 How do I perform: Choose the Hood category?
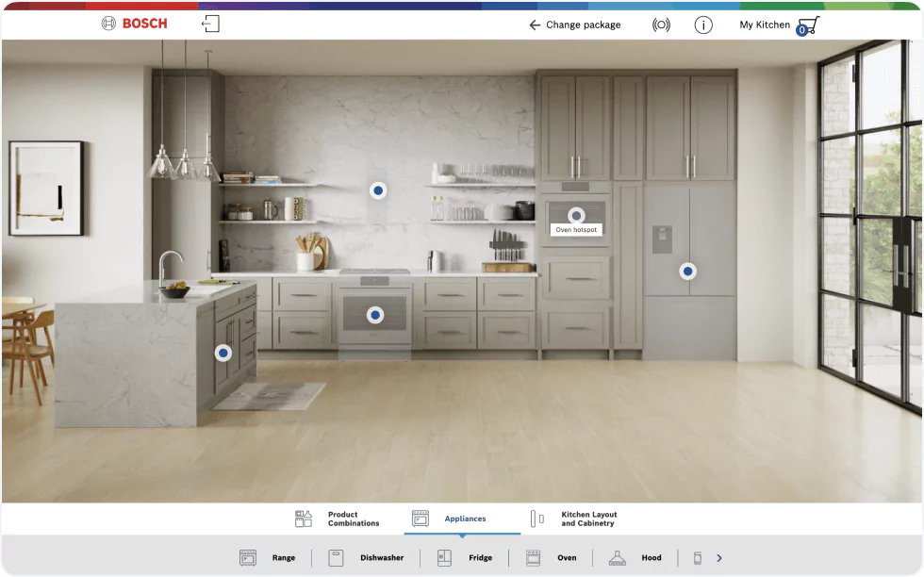coord(635,557)
